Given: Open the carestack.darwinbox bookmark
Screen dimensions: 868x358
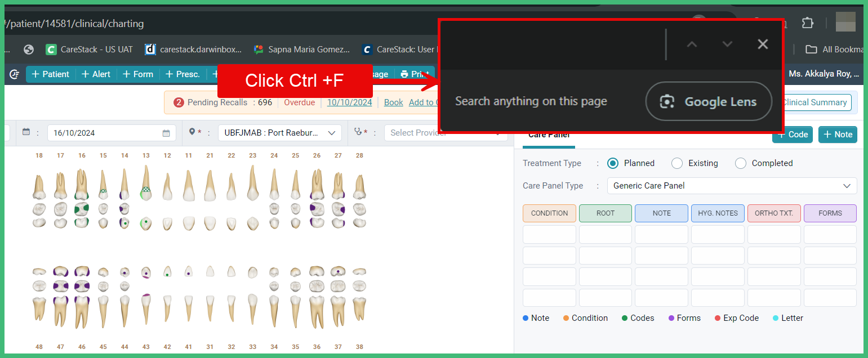Looking at the screenshot, I should (x=193, y=50).
